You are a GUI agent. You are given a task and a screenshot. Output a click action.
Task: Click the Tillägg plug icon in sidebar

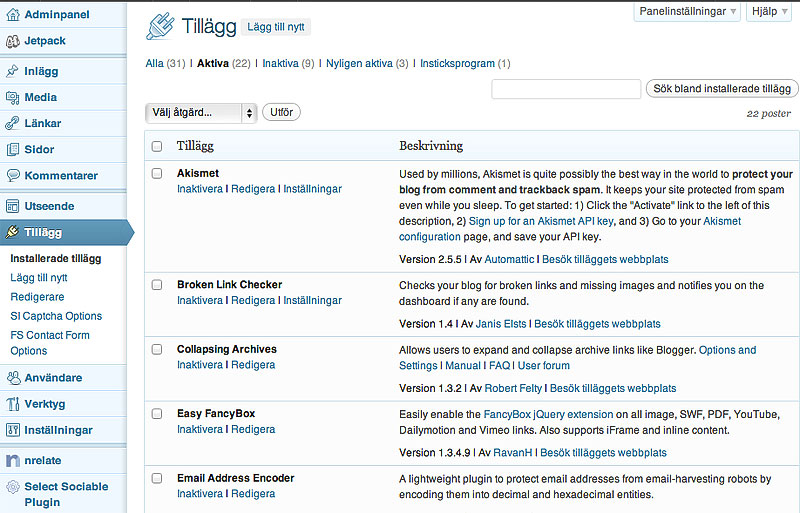[x=12, y=232]
